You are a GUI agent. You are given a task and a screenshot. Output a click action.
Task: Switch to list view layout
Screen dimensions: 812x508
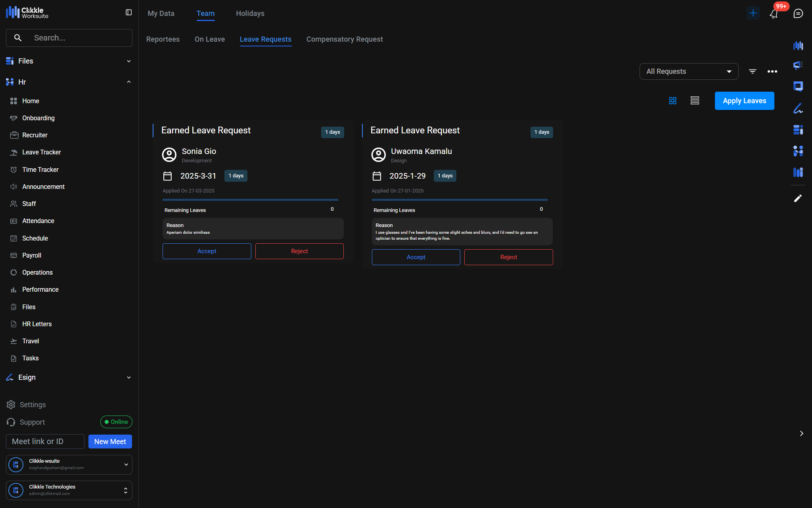695,101
